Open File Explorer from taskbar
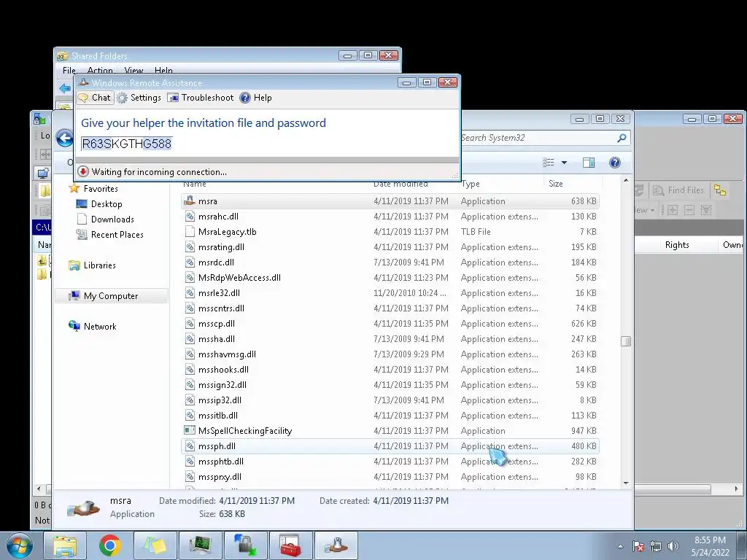 coord(65,545)
